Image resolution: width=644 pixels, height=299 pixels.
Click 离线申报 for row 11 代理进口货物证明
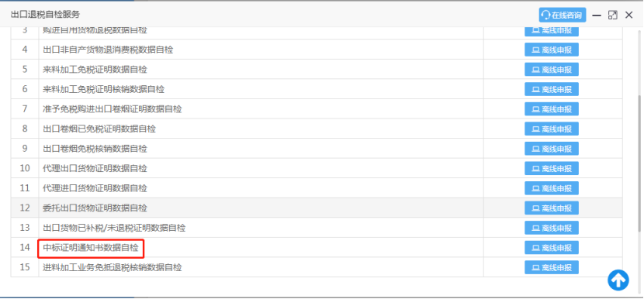point(552,188)
